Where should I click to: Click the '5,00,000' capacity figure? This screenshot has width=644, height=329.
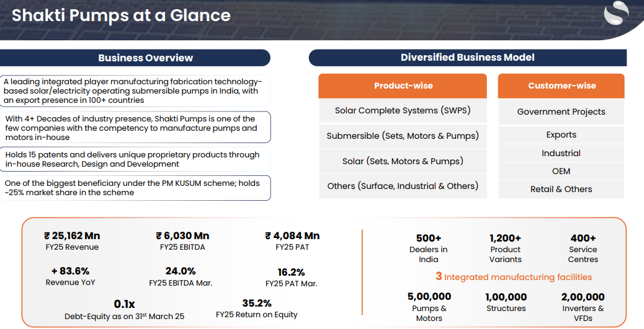(x=429, y=297)
